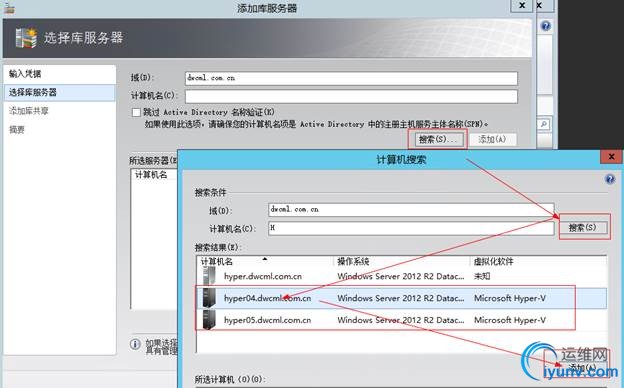
Task: Focus the 计算机名(C) field in the Computer Search dialog
Action: tap(411, 228)
